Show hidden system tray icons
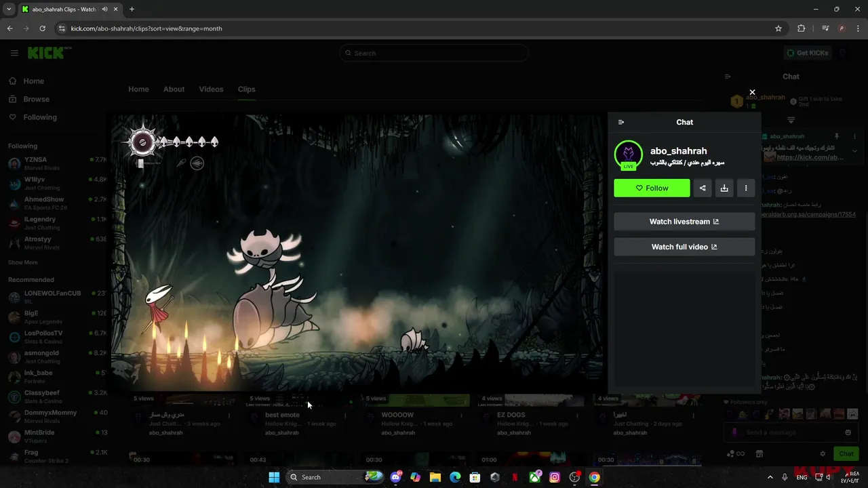The height and width of the screenshot is (488, 868). [770, 477]
